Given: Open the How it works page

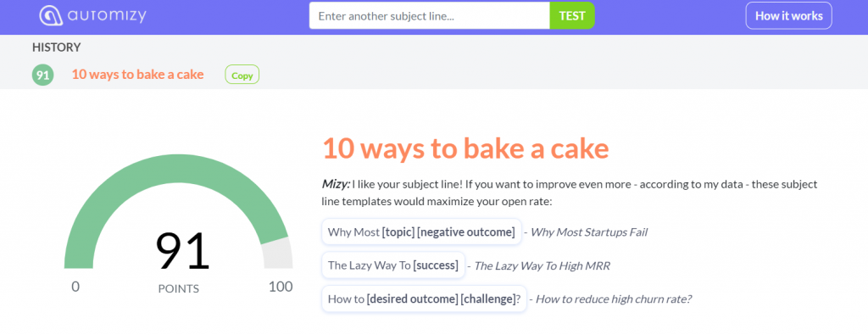Looking at the screenshot, I should (x=789, y=15).
